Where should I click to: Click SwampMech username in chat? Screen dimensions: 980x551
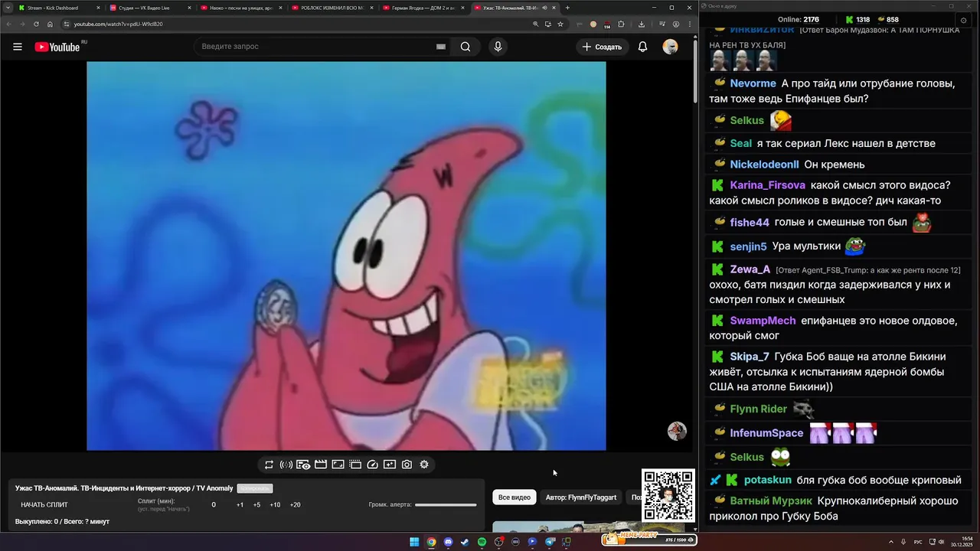763,321
